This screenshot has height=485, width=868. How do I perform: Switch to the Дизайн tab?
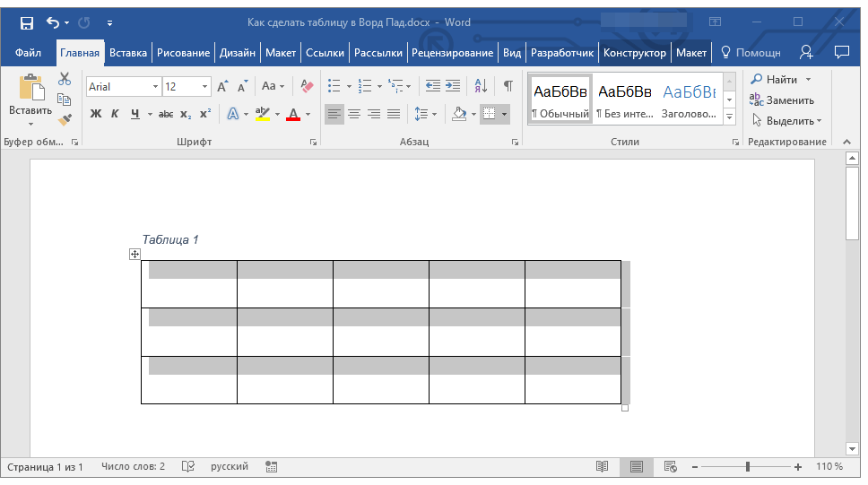(x=238, y=53)
